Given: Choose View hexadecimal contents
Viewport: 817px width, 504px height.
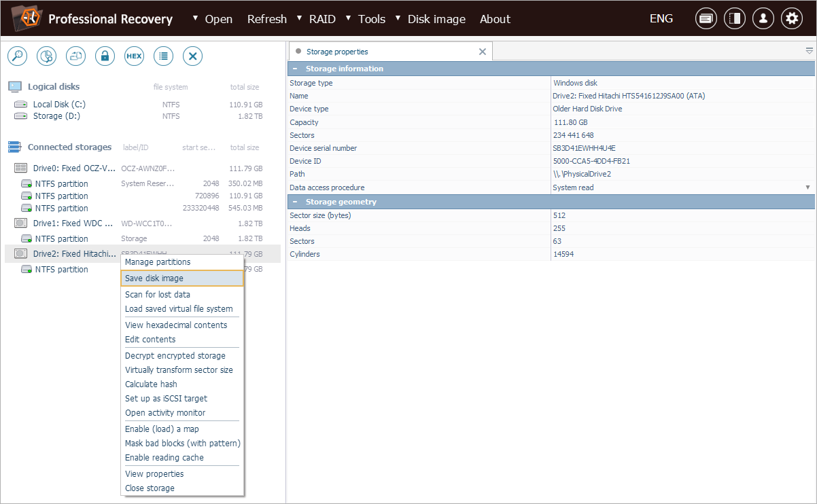Looking at the screenshot, I should point(182,325).
